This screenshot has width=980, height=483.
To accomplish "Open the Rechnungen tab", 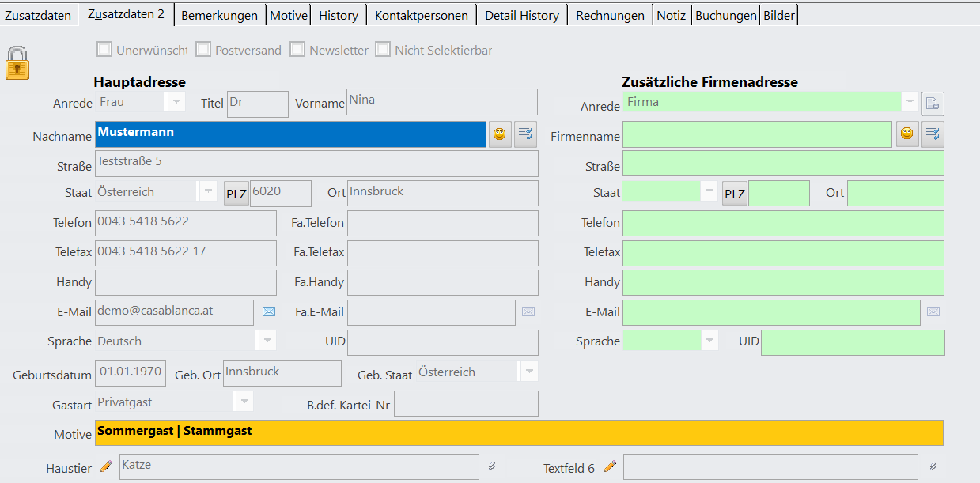I will (610, 16).
